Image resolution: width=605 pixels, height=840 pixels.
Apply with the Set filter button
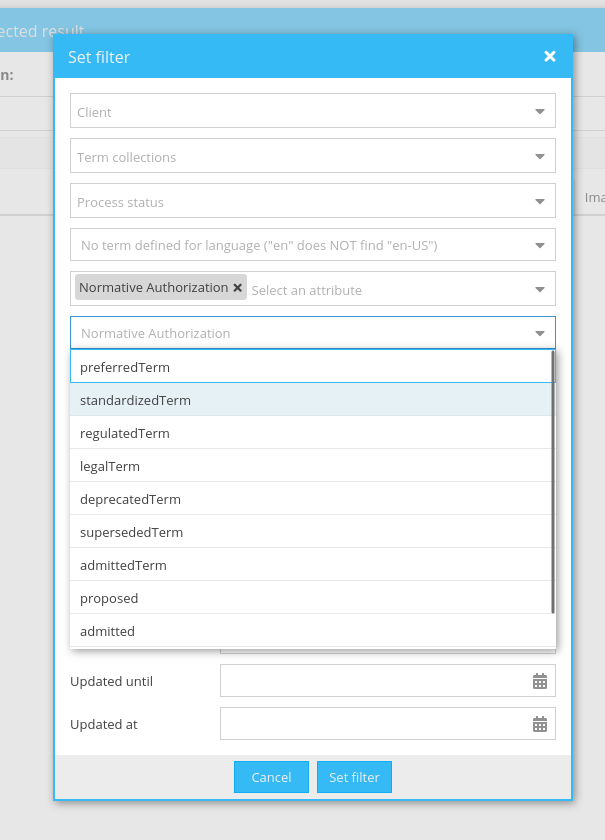tap(354, 777)
